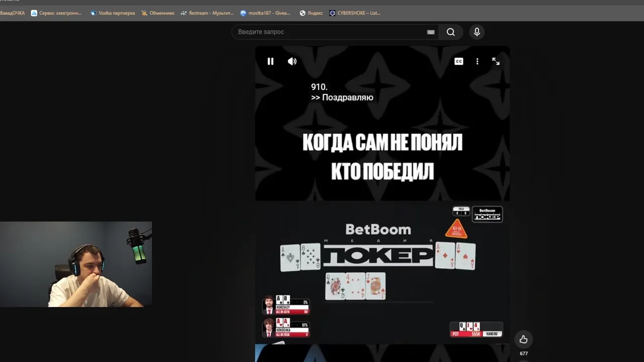Open the "mostka187 - Givea..." bookmark

(266, 13)
